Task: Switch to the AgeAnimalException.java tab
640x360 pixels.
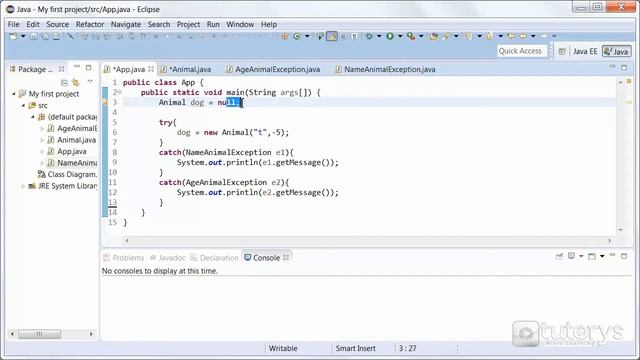Action: [x=273, y=69]
